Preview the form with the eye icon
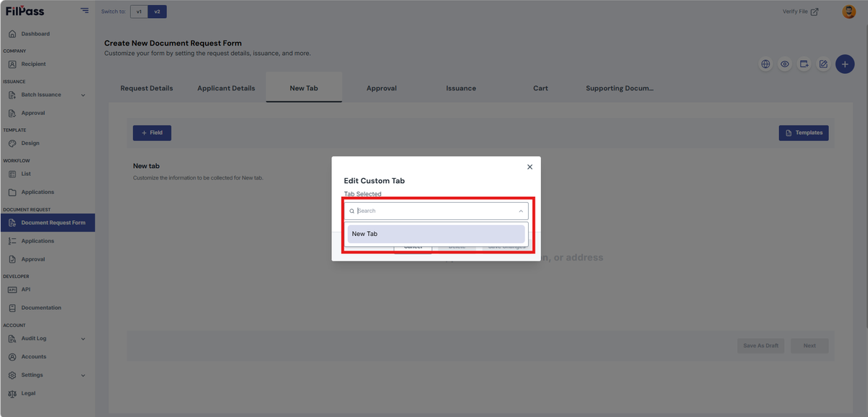 click(785, 64)
